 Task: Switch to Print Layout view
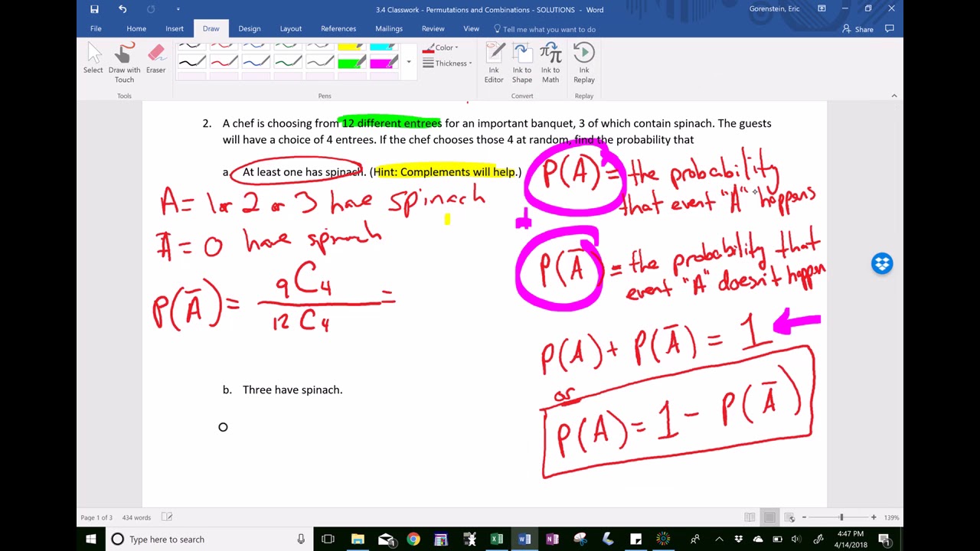[x=769, y=517]
